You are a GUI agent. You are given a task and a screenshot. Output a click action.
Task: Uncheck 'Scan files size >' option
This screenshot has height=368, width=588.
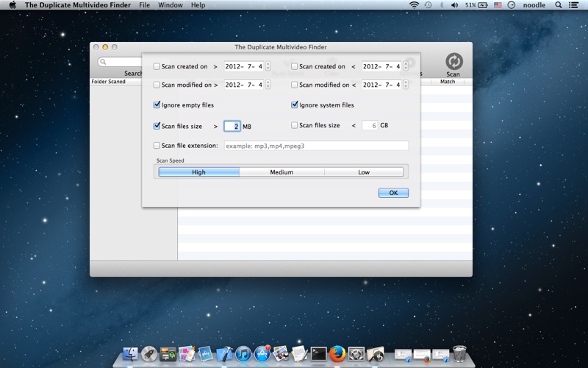(157, 126)
